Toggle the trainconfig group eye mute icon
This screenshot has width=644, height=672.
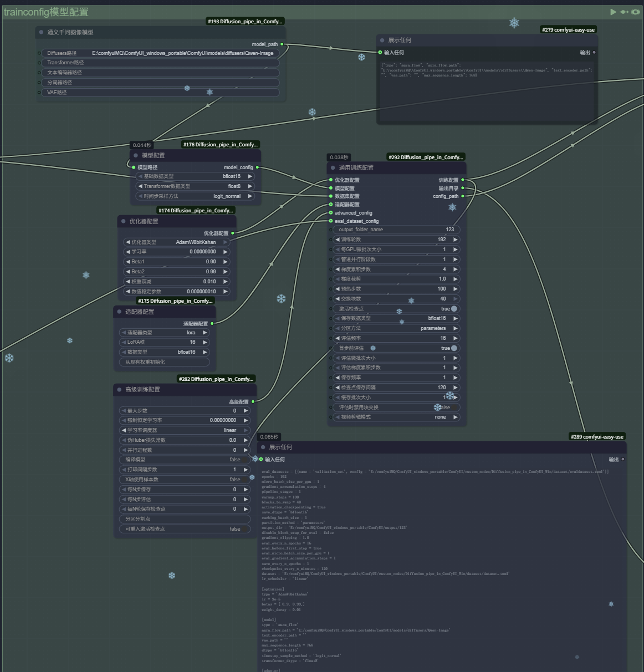(635, 12)
